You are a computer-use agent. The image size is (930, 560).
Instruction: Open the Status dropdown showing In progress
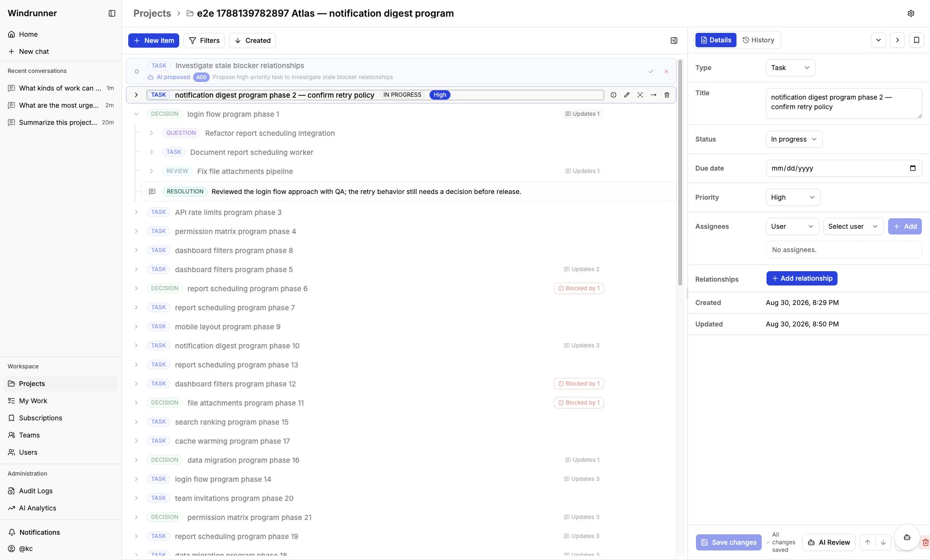794,139
